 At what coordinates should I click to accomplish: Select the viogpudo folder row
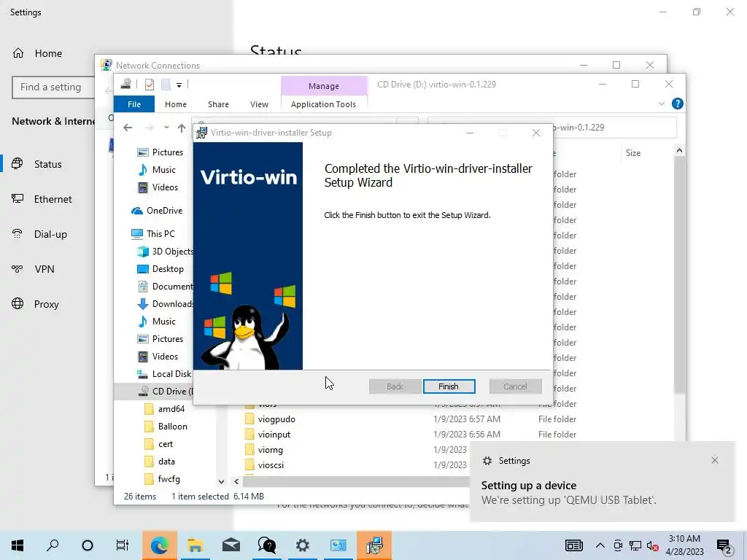(410, 419)
